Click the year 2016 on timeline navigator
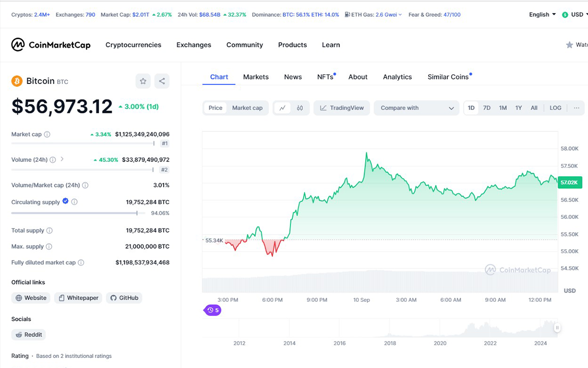588x368 pixels. [x=340, y=343]
